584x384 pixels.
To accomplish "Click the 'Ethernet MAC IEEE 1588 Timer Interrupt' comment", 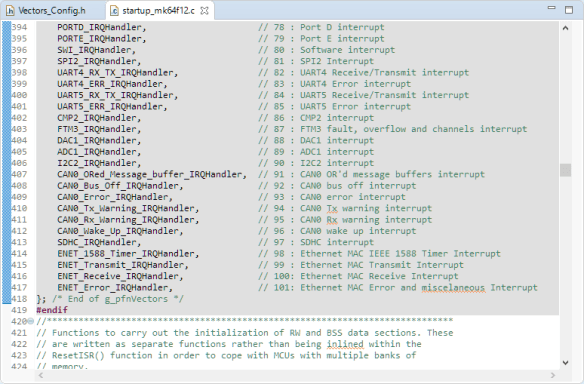I will click(x=400, y=254).
